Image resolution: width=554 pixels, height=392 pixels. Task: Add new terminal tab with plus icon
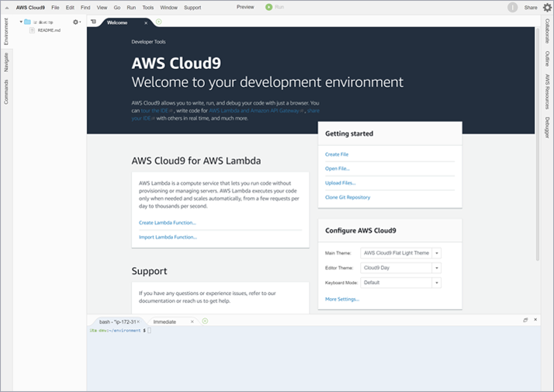(205, 321)
